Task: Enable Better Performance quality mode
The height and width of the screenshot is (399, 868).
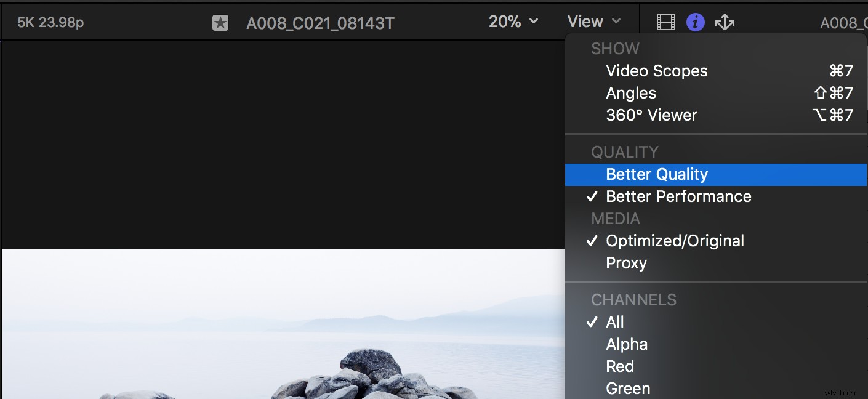Action: (x=678, y=196)
